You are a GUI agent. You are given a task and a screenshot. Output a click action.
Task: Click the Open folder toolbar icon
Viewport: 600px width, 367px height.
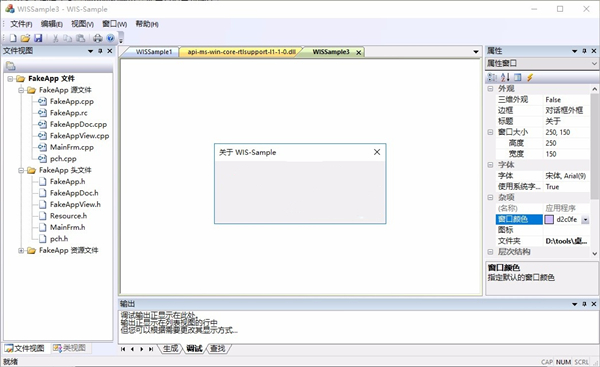(25, 38)
